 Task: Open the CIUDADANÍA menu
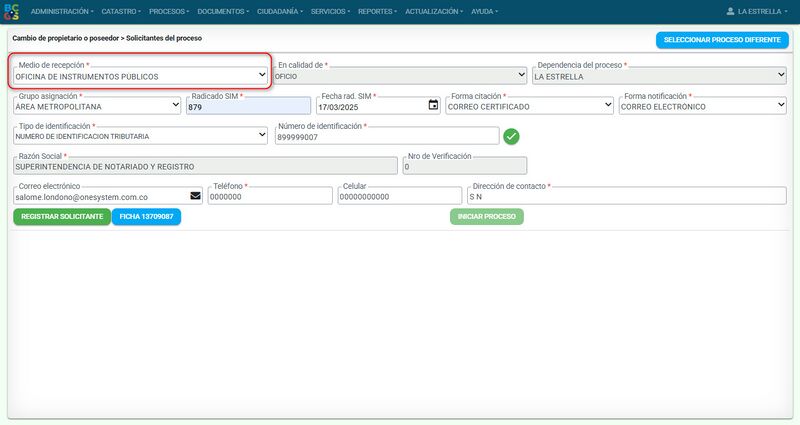coord(280,11)
